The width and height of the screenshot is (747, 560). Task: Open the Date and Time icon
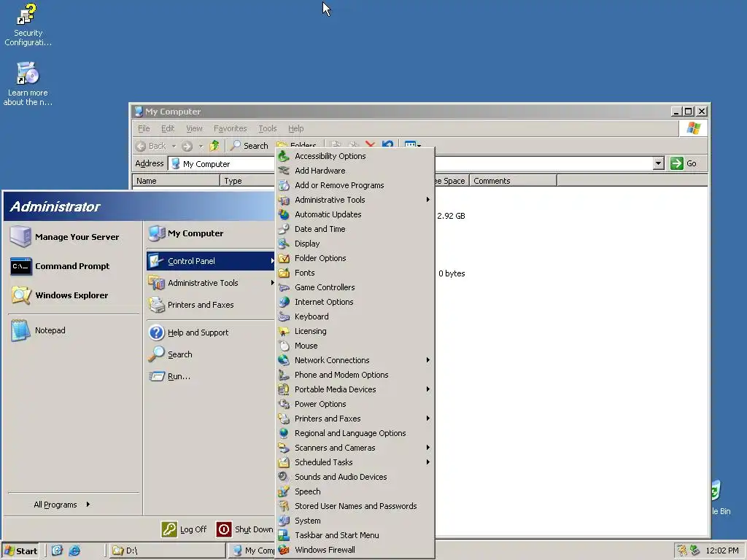coord(284,229)
